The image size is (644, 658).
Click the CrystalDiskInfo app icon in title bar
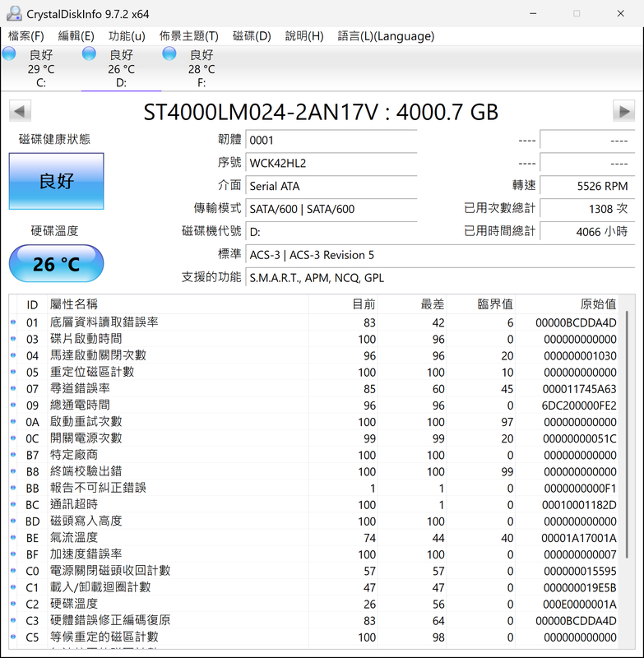pos(14,14)
